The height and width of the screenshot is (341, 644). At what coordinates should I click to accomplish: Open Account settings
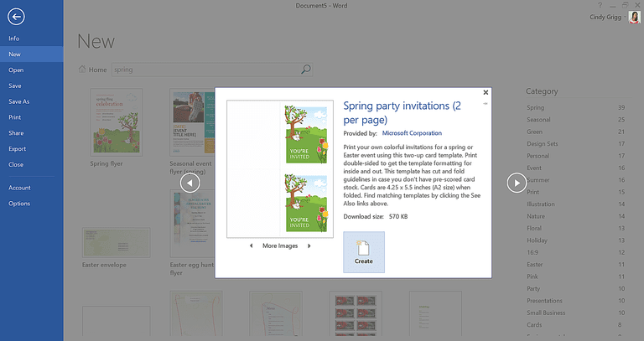coord(20,188)
